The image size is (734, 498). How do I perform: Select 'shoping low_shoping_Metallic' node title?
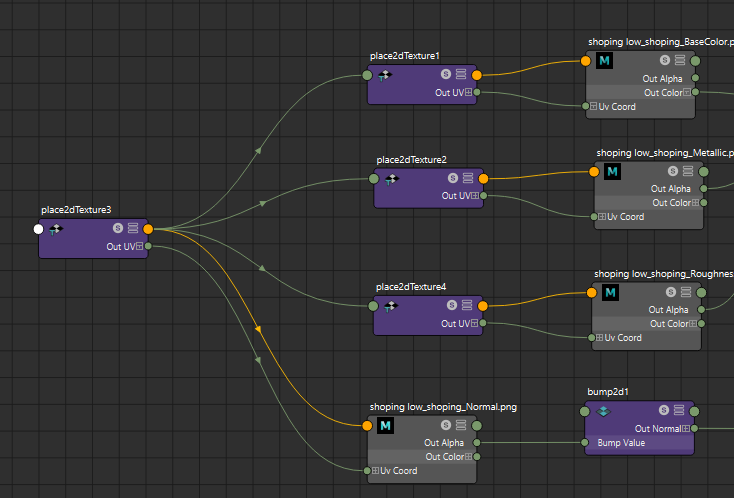[665, 153]
